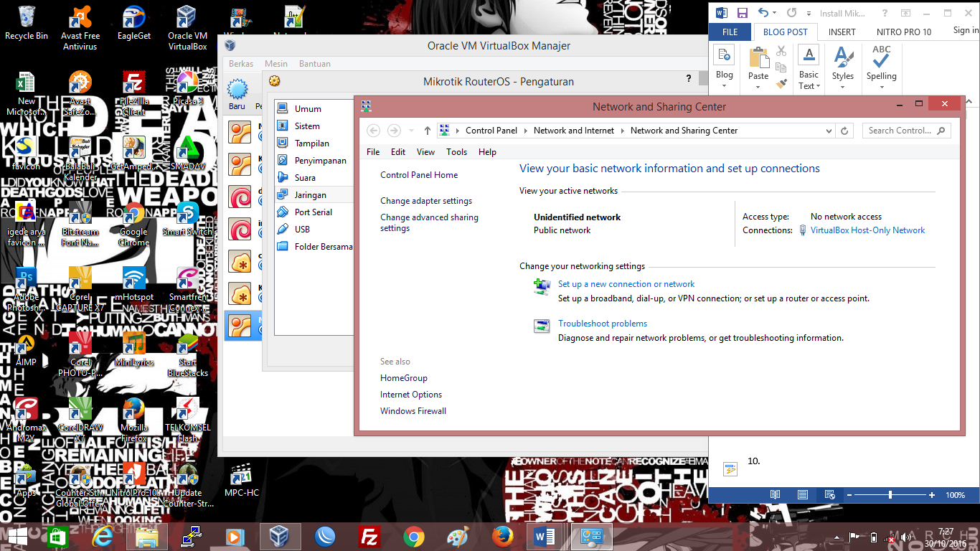
Task: Switch Word to Web Layout view
Action: tap(829, 495)
